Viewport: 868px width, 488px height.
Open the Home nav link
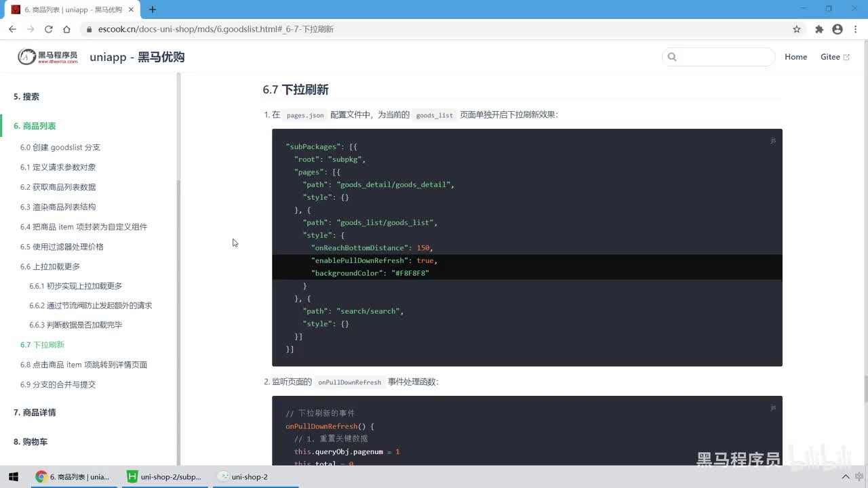click(x=795, y=57)
